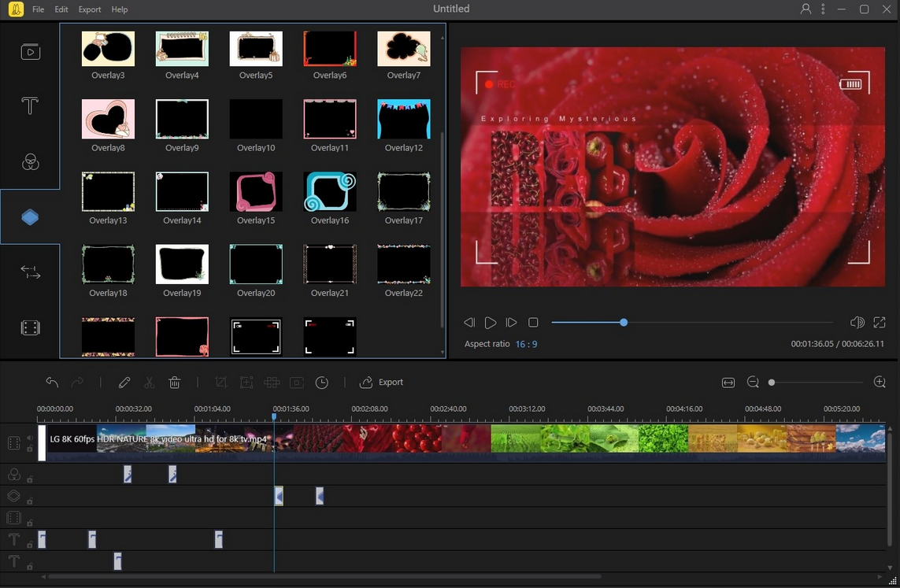The height and width of the screenshot is (588, 900).
Task: Open the Elements sidebar tab with filmstrip icon
Action: click(31, 327)
